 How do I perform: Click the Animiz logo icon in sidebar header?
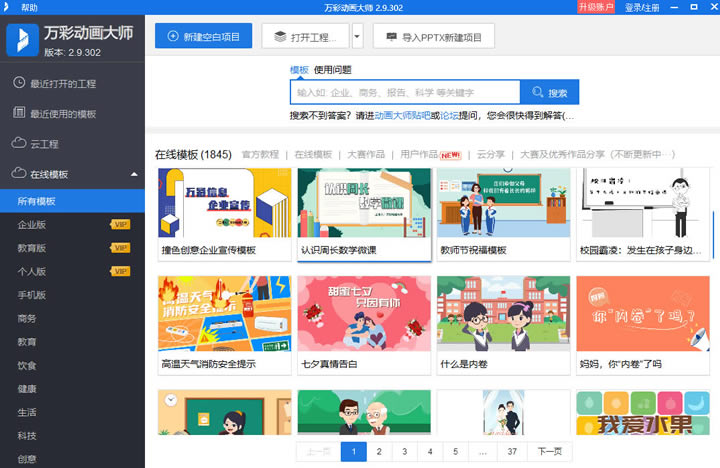tap(22, 40)
